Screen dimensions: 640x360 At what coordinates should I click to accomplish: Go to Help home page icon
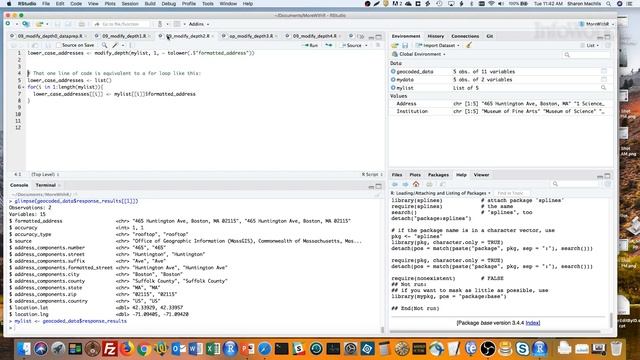416,184
